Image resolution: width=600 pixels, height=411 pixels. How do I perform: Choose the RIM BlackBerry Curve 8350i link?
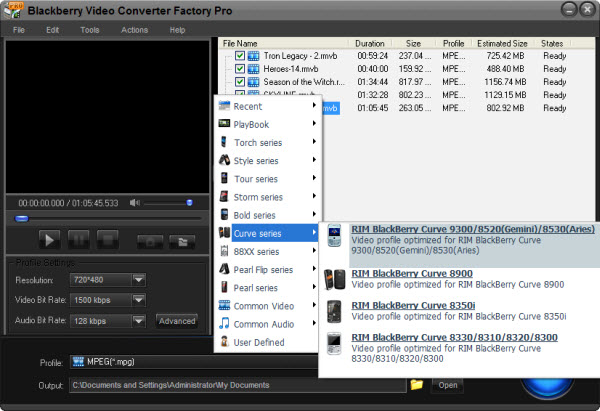click(413, 305)
